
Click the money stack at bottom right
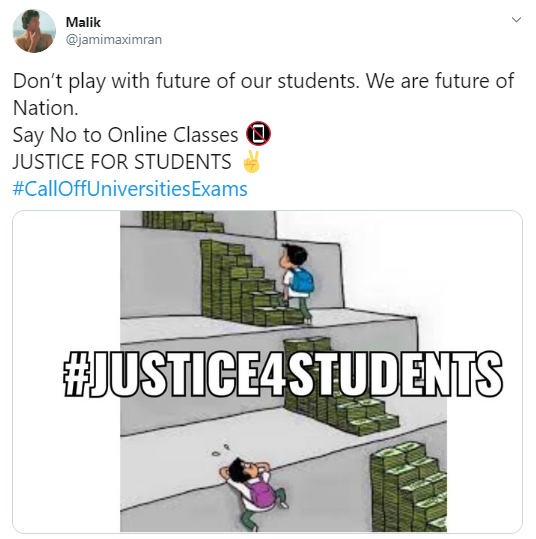[x=409, y=487]
